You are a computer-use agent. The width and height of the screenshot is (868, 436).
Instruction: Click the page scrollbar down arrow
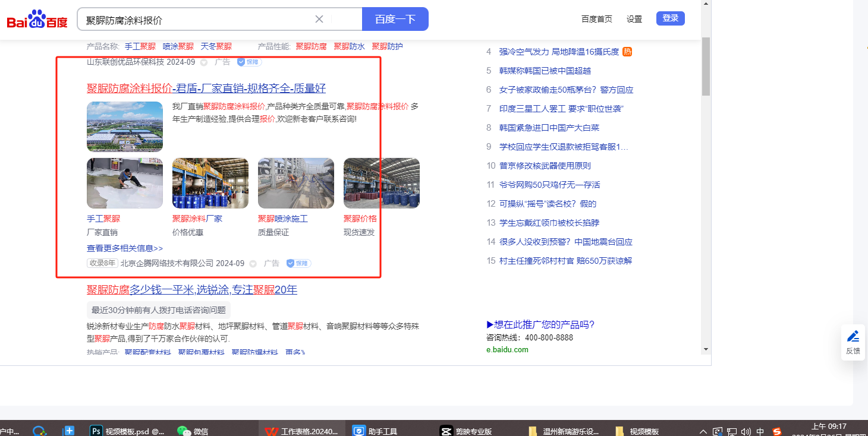point(706,349)
